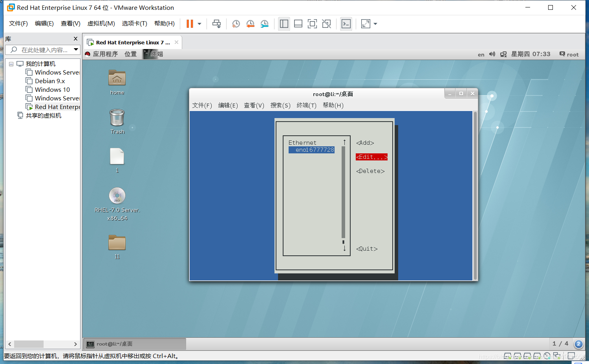Viewport: 589px width, 364px height.
Task: Switch to Red Hat Enterprise Linux 7 tab
Action: [x=133, y=42]
